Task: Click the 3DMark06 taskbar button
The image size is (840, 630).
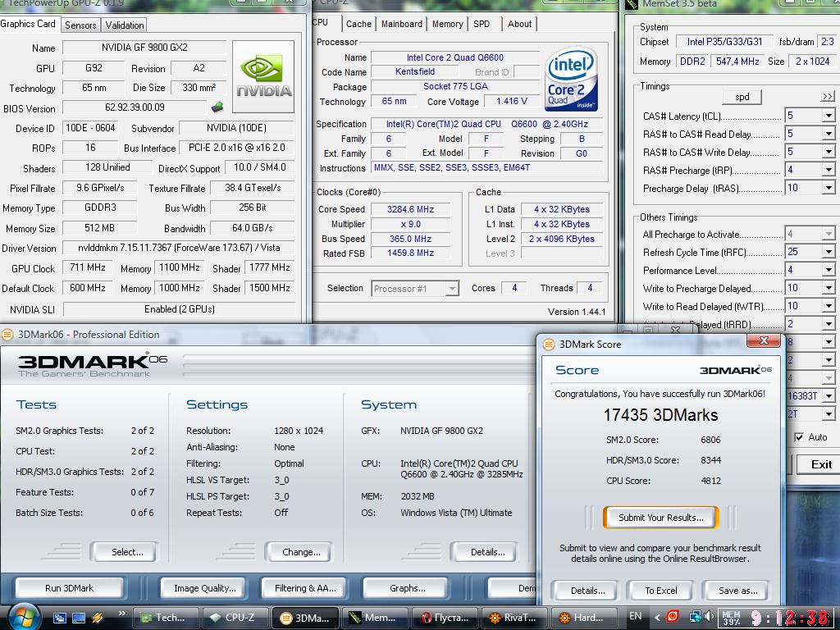Action: (305, 618)
